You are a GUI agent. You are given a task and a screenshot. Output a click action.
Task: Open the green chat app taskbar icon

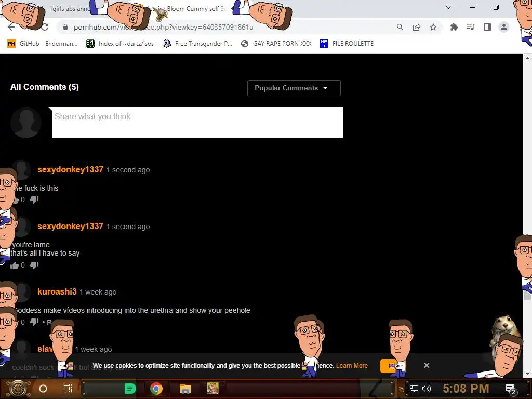(130, 389)
